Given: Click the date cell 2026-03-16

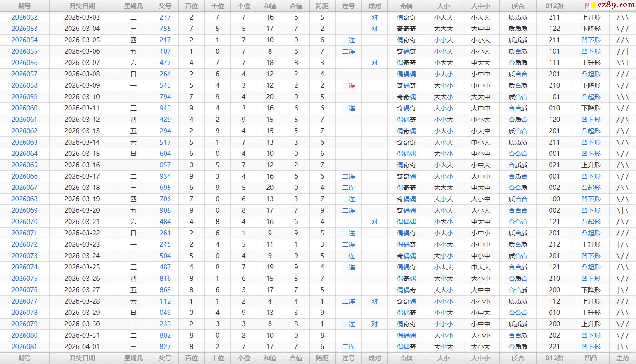Looking at the screenshot, I should [x=82, y=165].
